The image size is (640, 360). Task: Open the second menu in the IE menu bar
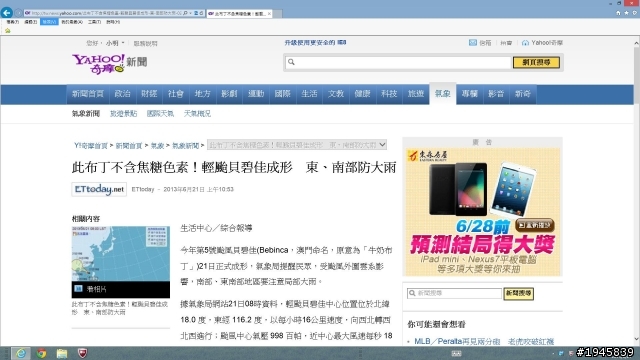pyautogui.click(x=31, y=22)
